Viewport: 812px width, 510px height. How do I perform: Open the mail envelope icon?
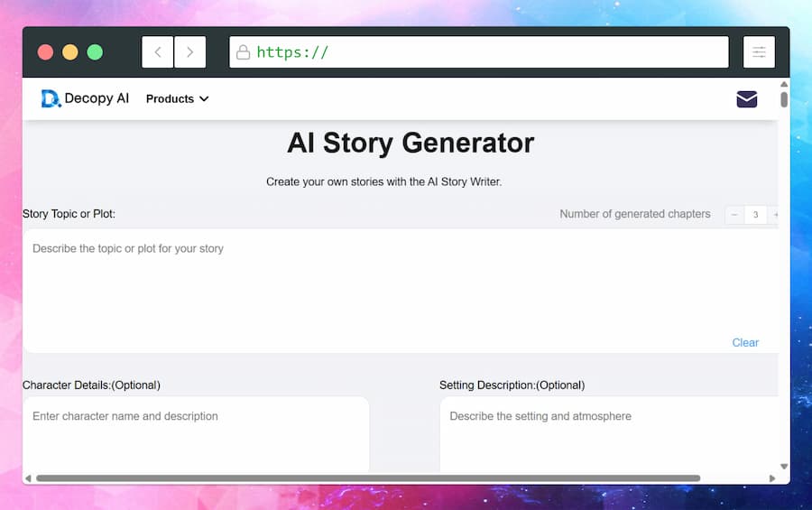point(747,99)
